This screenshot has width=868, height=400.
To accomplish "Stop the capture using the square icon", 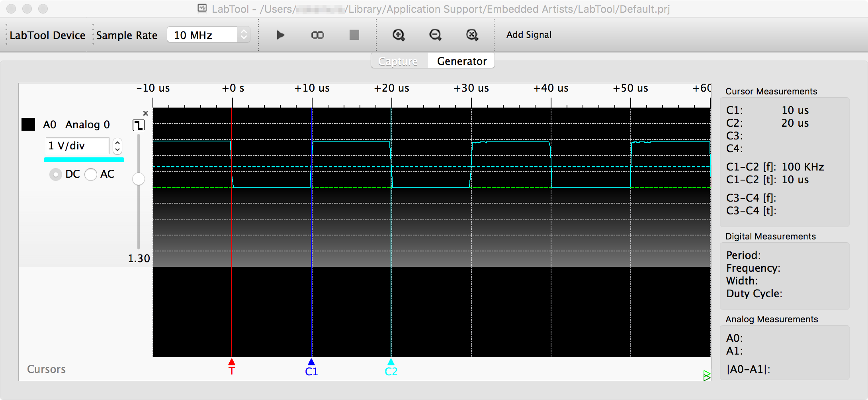I will tap(354, 35).
